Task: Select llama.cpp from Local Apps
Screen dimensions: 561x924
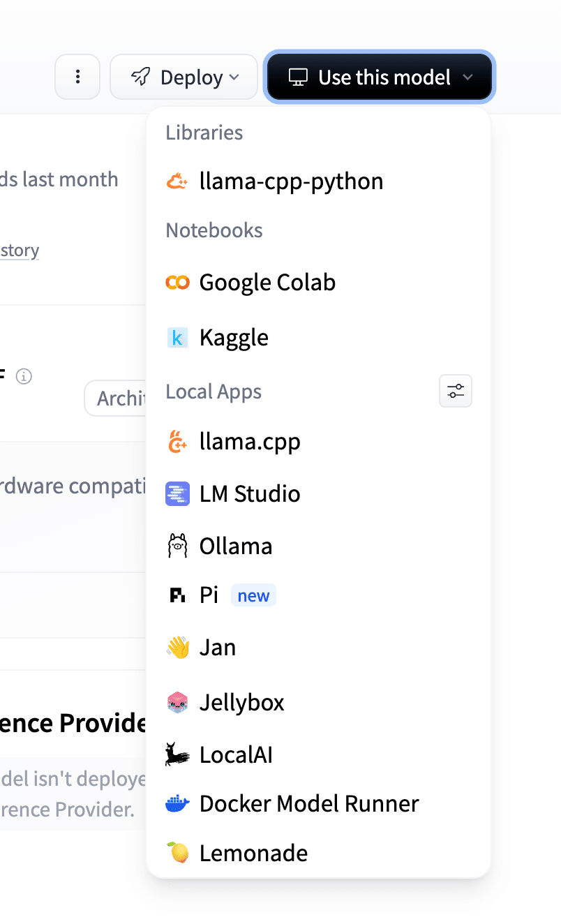Action: coord(250,442)
